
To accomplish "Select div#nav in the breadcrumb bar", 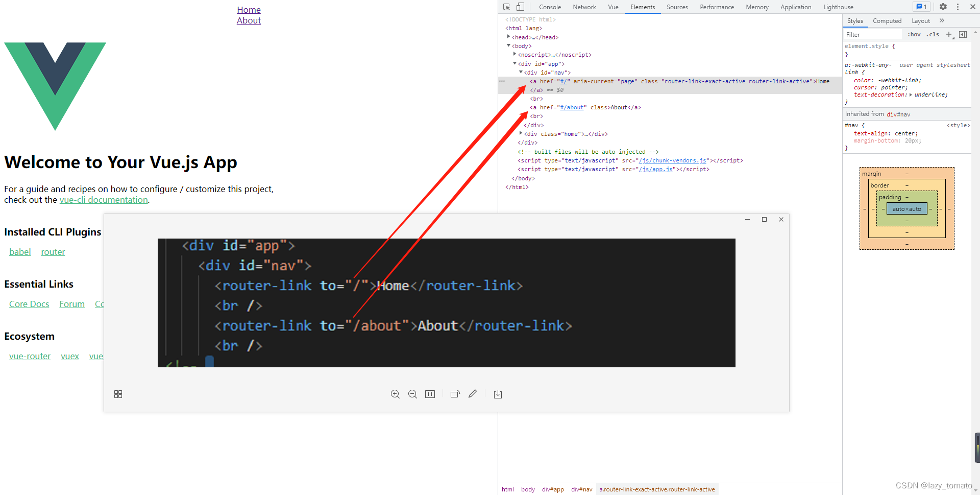I will point(582,489).
